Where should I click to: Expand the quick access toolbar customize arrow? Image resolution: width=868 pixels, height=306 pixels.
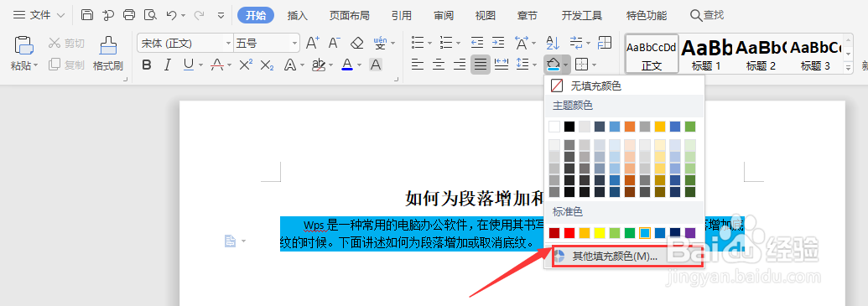coord(221,15)
